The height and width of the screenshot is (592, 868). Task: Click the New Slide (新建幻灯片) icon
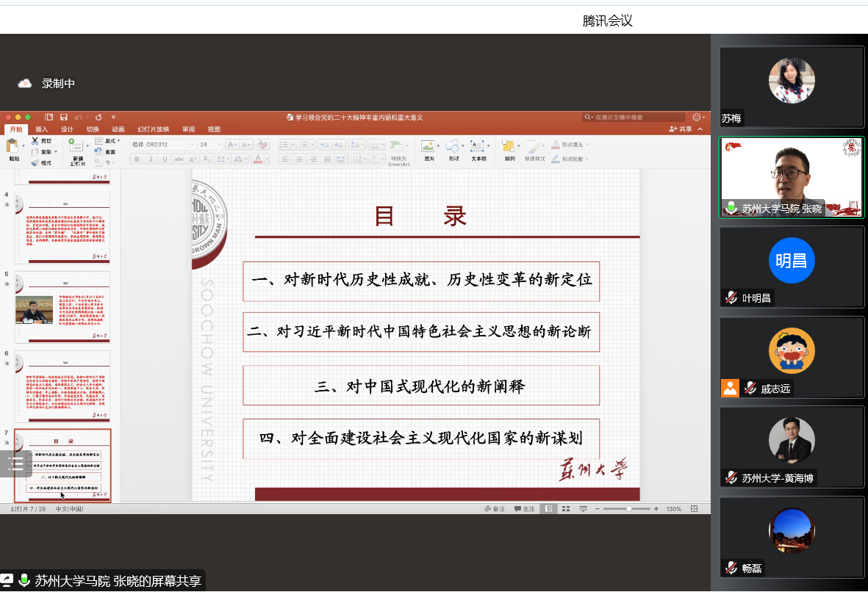(76, 146)
